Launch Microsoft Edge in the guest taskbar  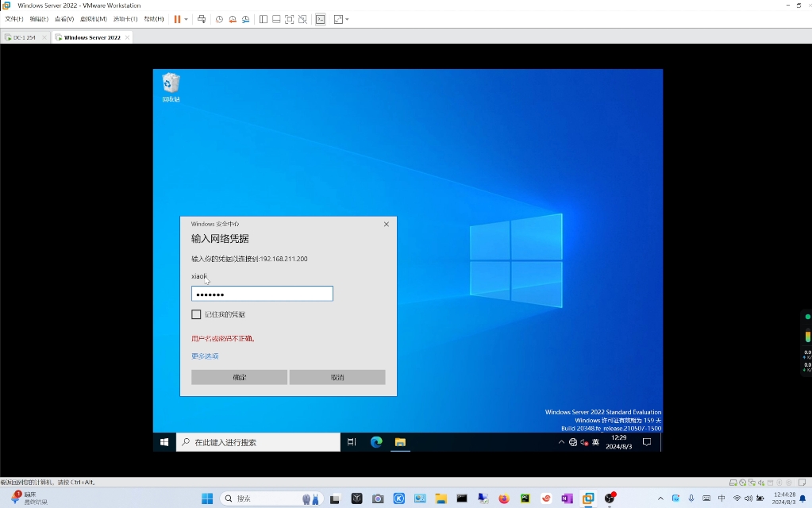point(376,442)
